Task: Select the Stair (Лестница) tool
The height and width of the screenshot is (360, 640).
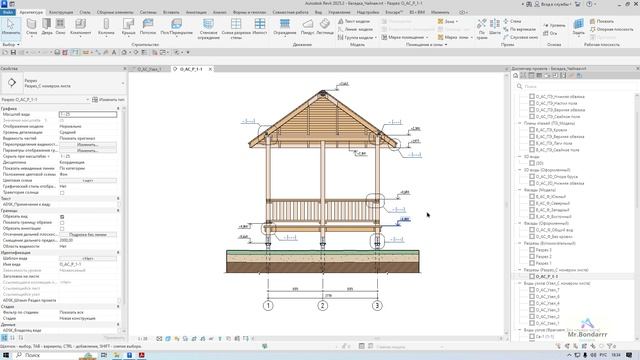Action: click(x=325, y=27)
